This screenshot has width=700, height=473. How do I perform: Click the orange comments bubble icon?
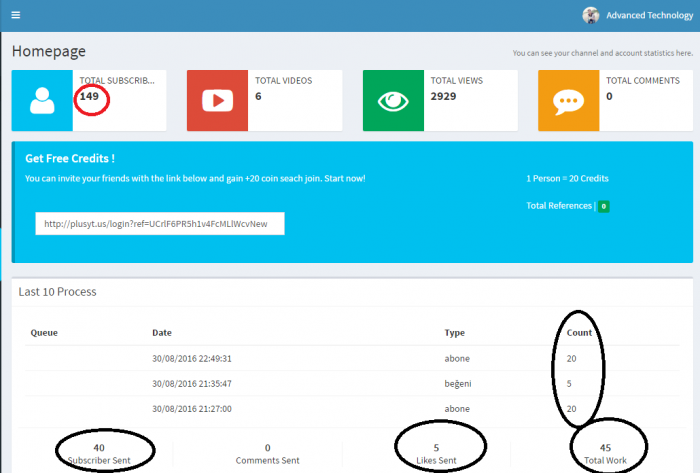(568, 100)
